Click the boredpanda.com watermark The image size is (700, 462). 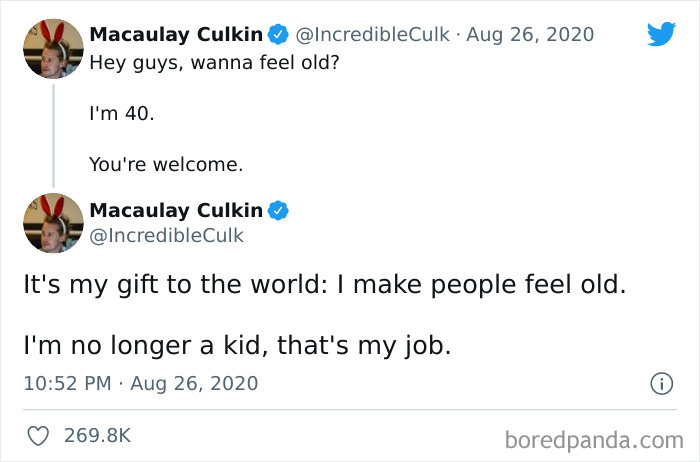pyautogui.click(x=594, y=438)
